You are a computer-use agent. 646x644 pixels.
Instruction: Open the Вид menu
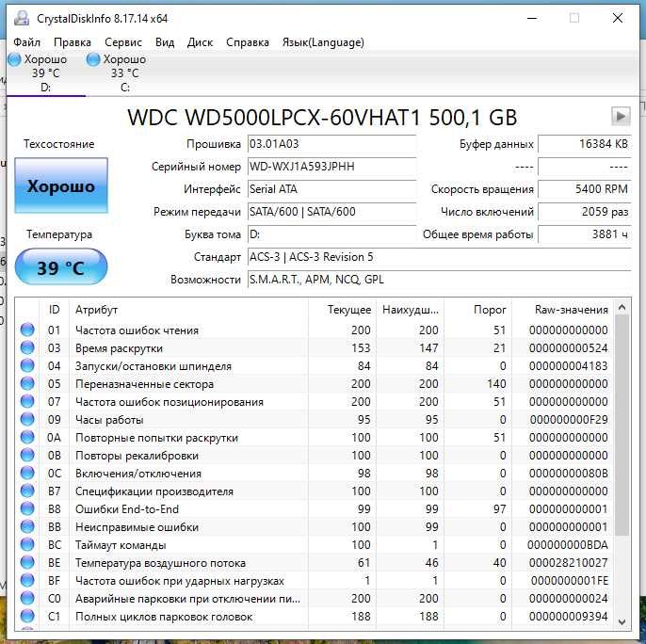pos(165,42)
